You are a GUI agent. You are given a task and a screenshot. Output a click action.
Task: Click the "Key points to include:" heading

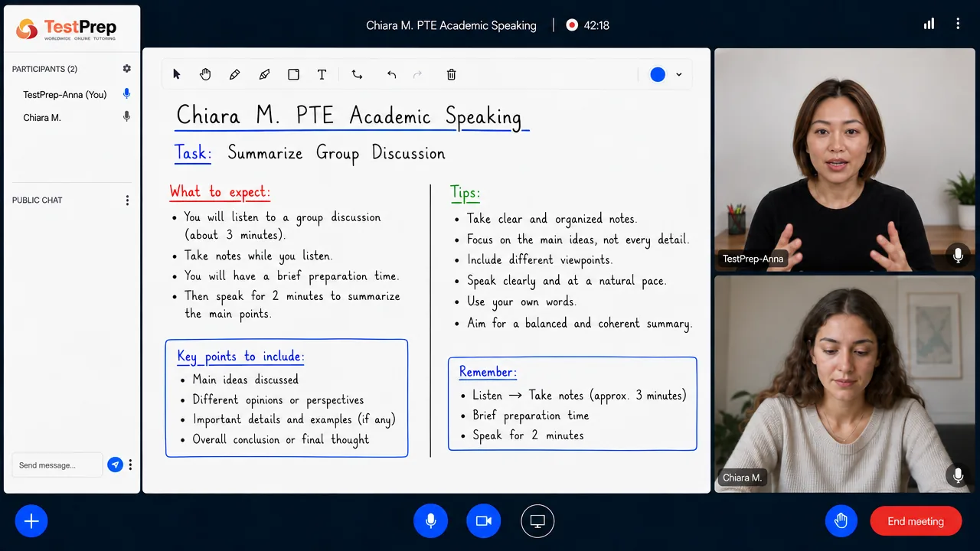[240, 357]
